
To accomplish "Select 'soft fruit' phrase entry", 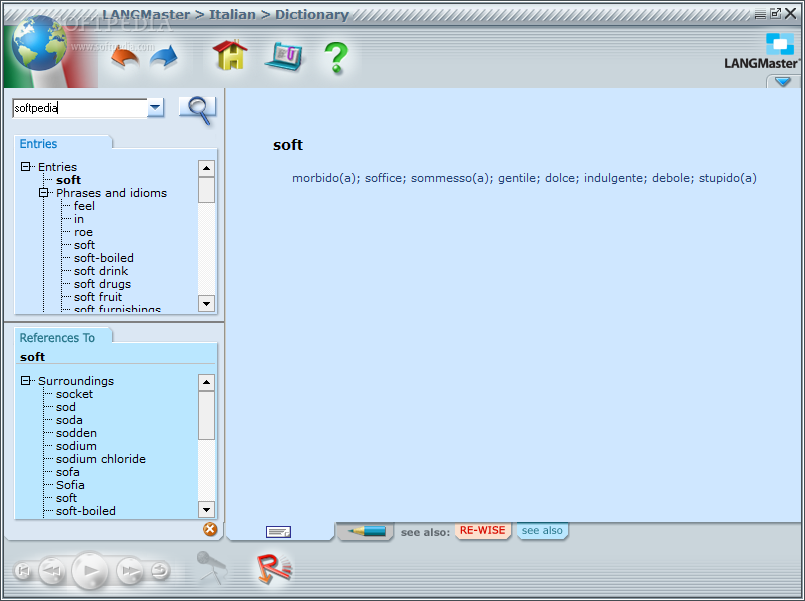I will [98, 297].
